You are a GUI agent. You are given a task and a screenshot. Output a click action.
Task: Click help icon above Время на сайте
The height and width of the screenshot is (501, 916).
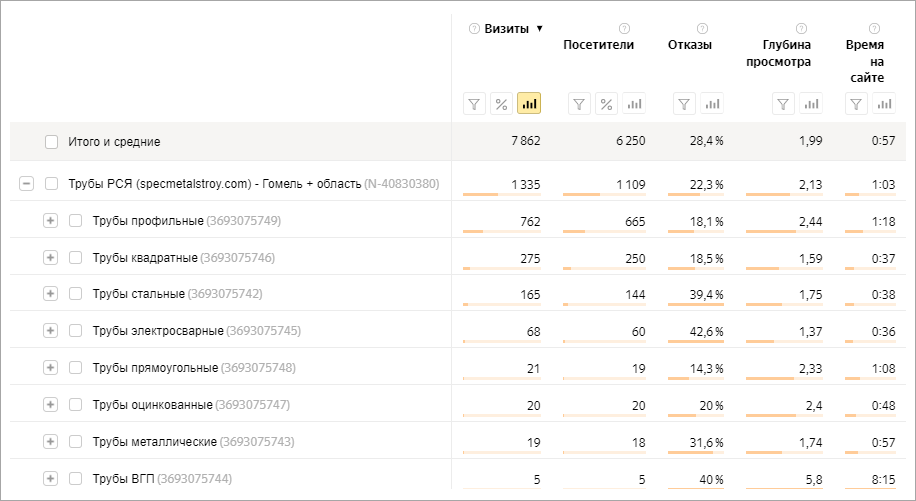874,28
